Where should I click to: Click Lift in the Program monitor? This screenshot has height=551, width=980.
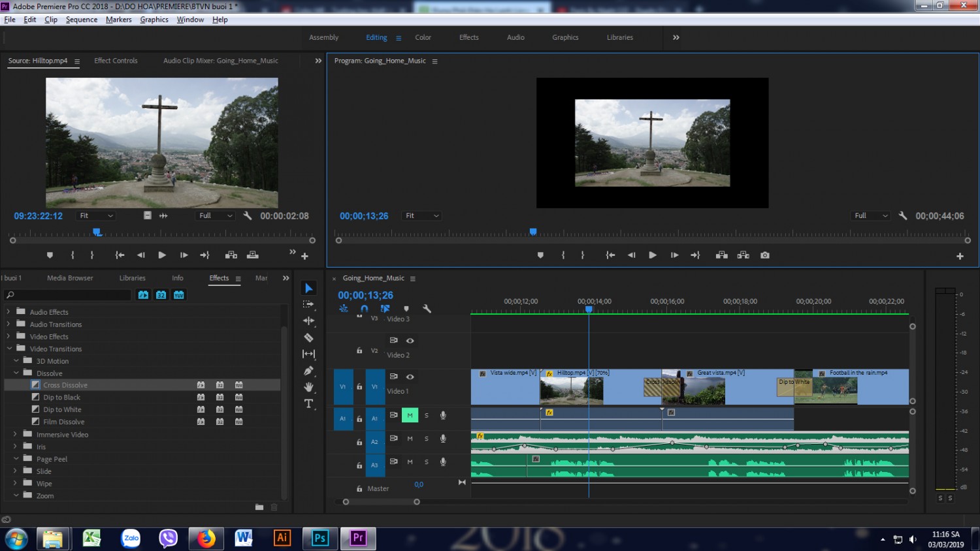(722, 255)
